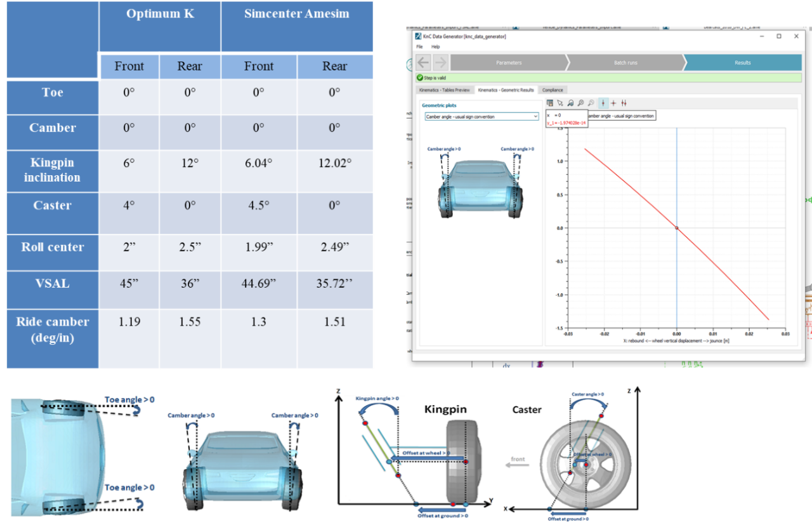Click the Optimum K column header

tap(160, 27)
